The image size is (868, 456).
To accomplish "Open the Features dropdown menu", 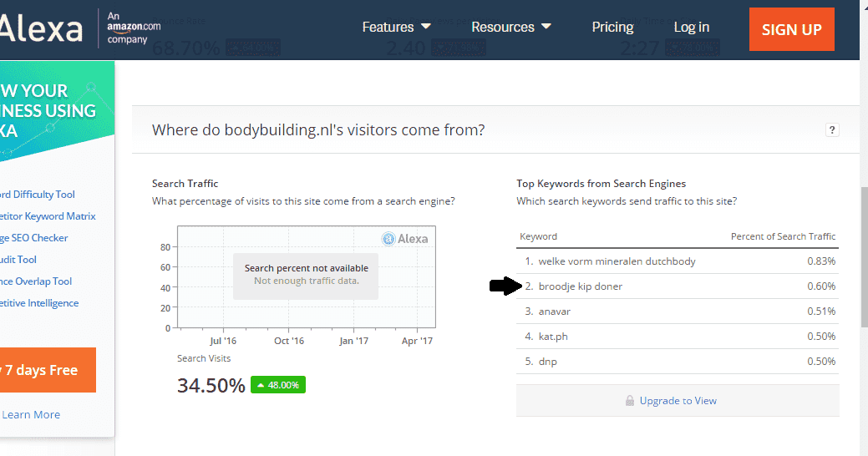I will pyautogui.click(x=396, y=27).
